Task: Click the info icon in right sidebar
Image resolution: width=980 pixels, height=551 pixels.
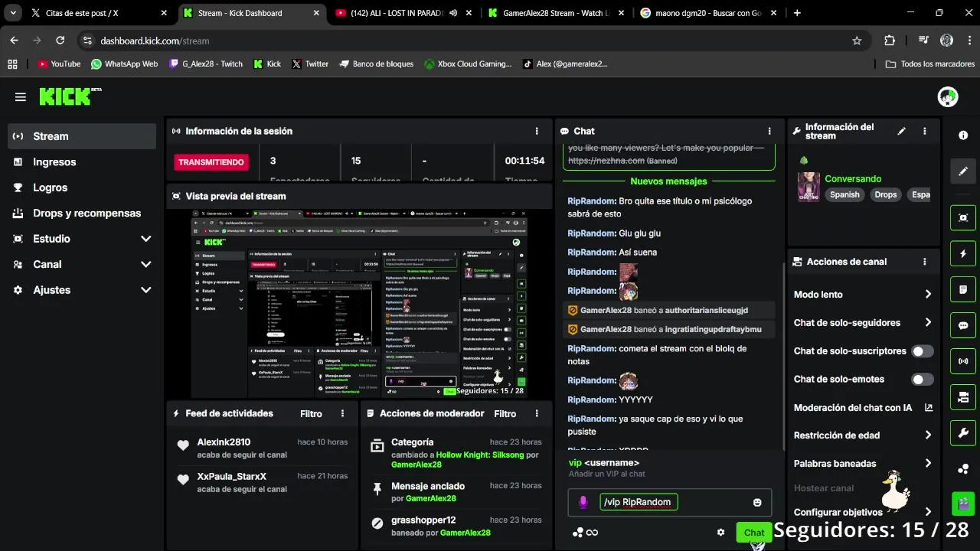Action: click(x=963, y=135)
